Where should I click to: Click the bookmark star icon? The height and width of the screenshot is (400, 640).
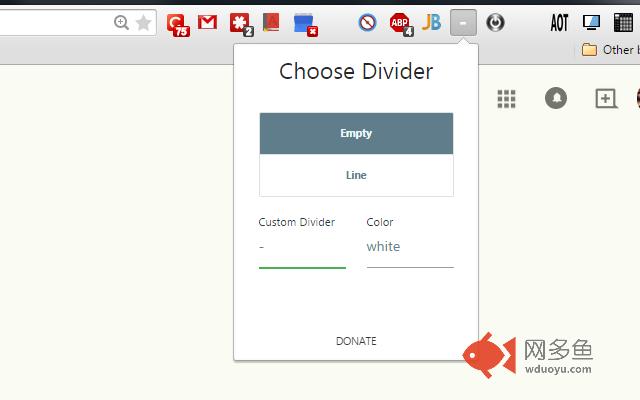point(144,22)
